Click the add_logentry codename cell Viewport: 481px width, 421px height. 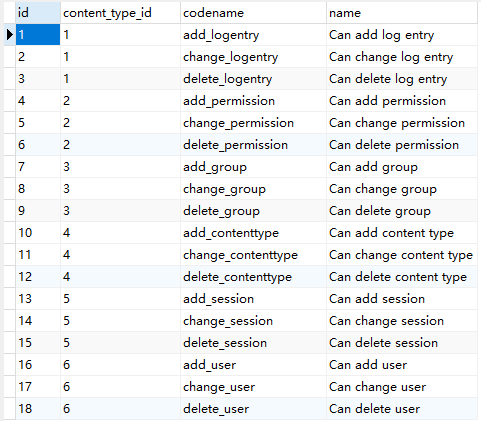coord(253,35)
